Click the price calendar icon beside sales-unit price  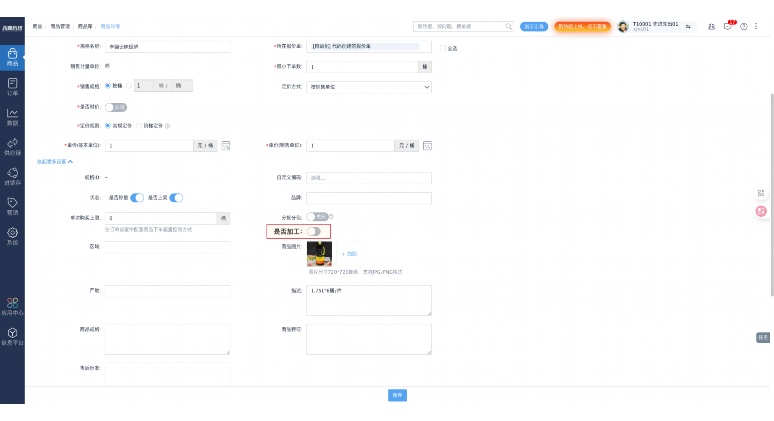pos(427,146)
